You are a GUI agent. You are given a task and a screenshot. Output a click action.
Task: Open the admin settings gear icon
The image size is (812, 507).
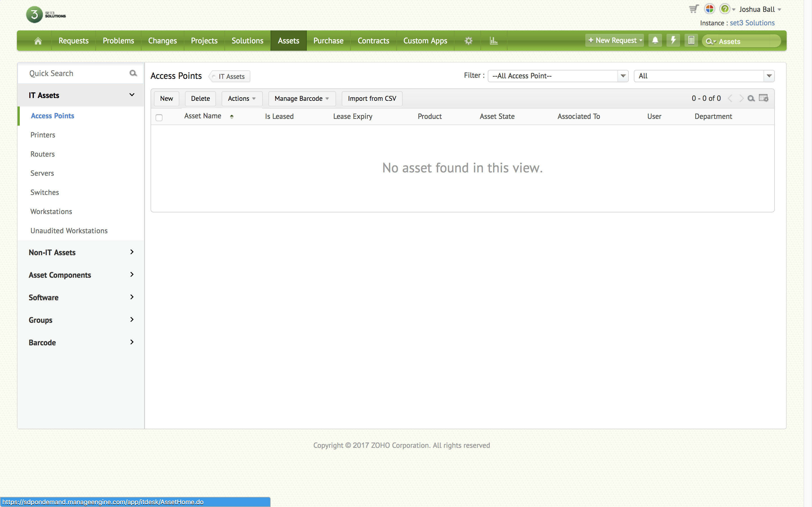(468, 41)
